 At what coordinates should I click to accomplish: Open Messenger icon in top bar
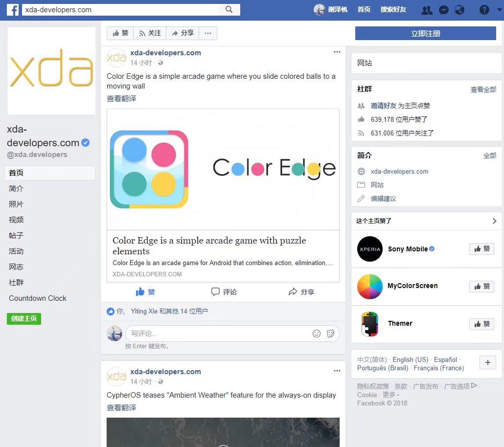(444, 10)
